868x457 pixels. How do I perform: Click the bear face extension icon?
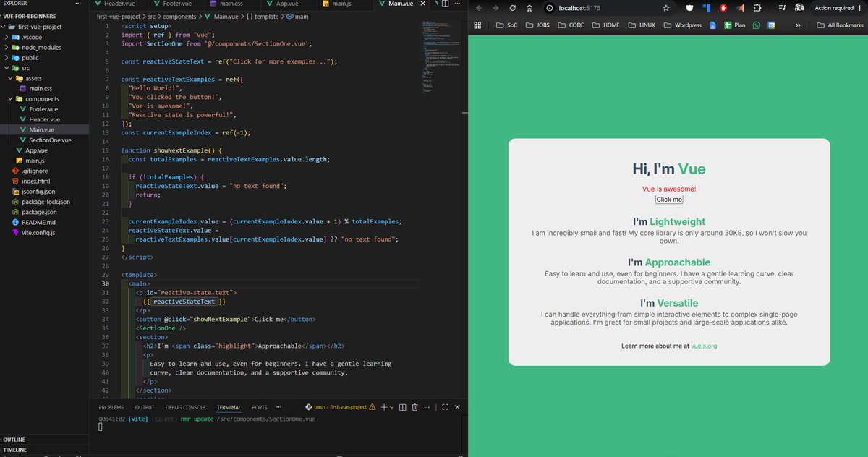[689, 8]
